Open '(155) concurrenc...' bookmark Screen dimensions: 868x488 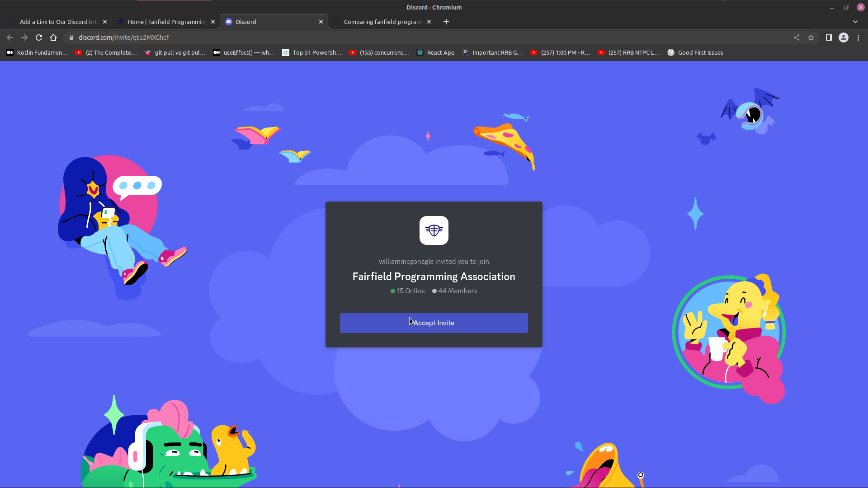point(379,52)
